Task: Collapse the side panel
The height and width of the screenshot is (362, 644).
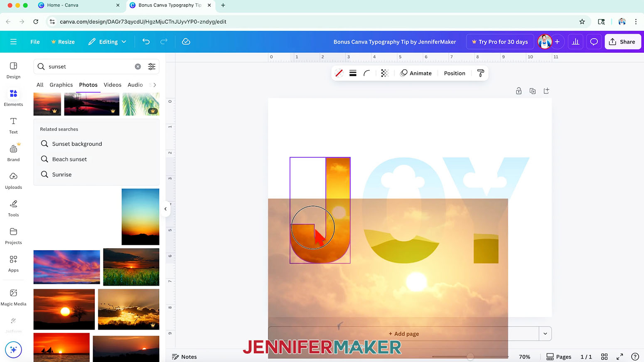Action: tap(165, 209)
